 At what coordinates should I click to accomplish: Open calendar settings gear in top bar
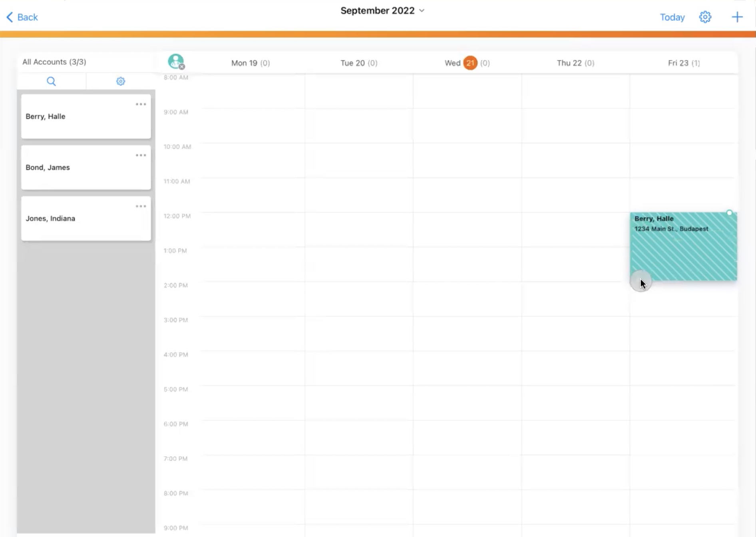coord(705,17)
